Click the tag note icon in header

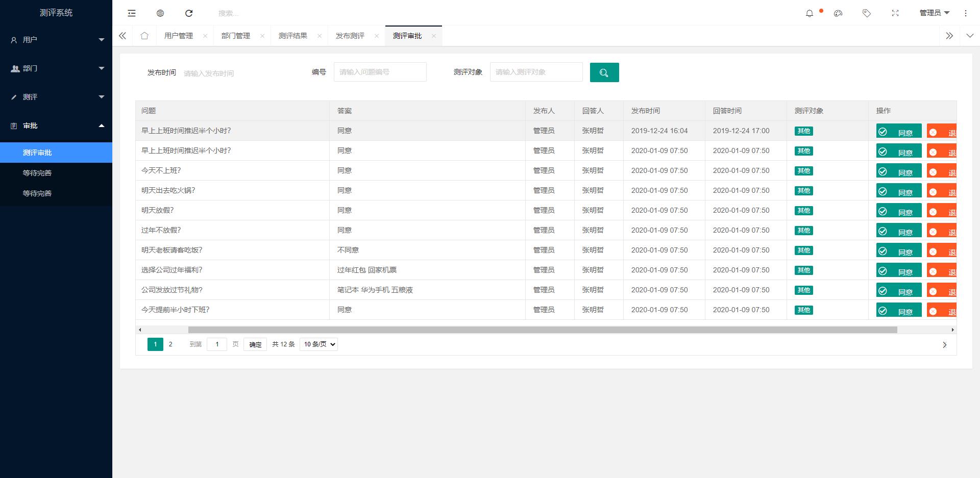click(x=867, y=13)
